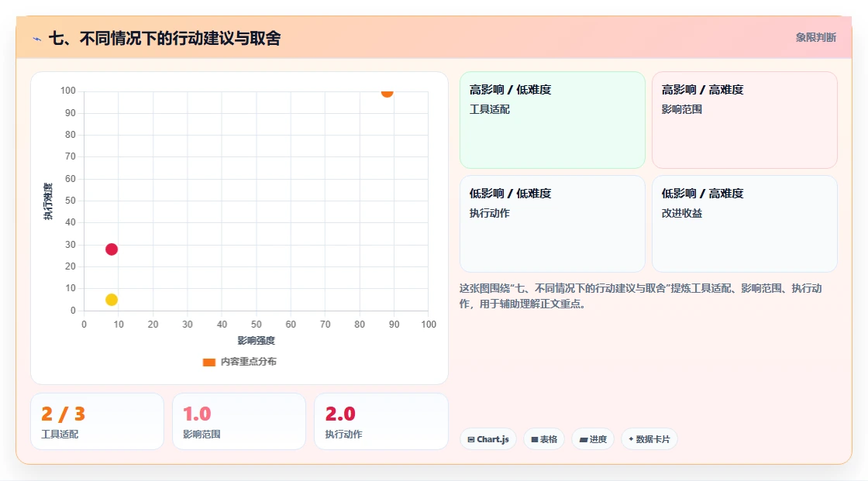This screenshot has height=481, width=868.
Task: Click the 改进收益 text in quadrant card
Action: coord(681,213)
